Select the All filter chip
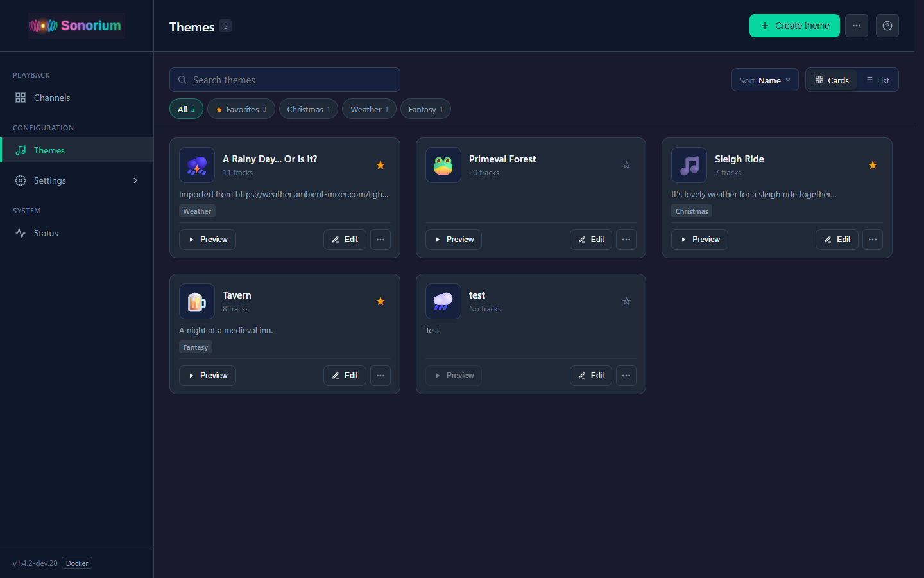This screenshot has height=578, width=924. 186,109
